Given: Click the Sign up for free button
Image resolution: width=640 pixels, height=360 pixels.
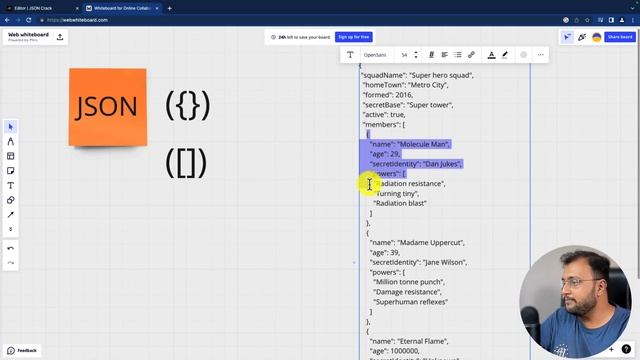Looking at the screenshot, I should coord(353,37).
